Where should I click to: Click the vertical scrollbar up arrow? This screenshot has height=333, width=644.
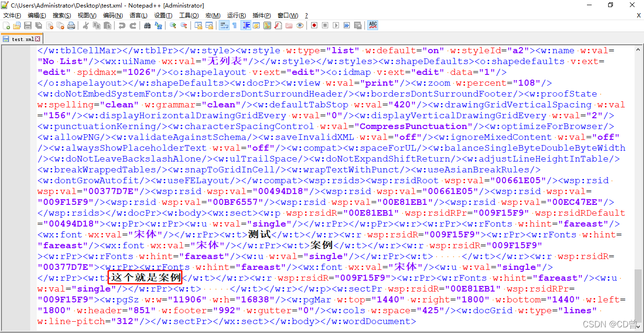[638, 50]
